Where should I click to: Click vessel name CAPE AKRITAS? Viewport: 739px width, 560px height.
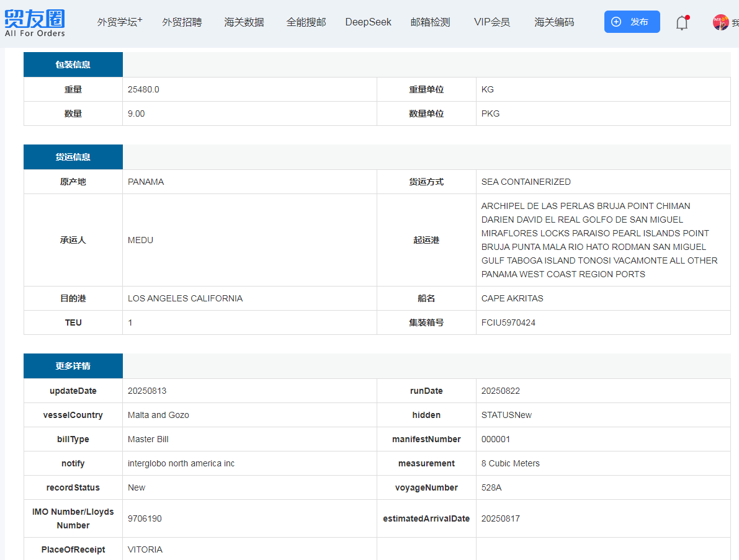point(512,298)
